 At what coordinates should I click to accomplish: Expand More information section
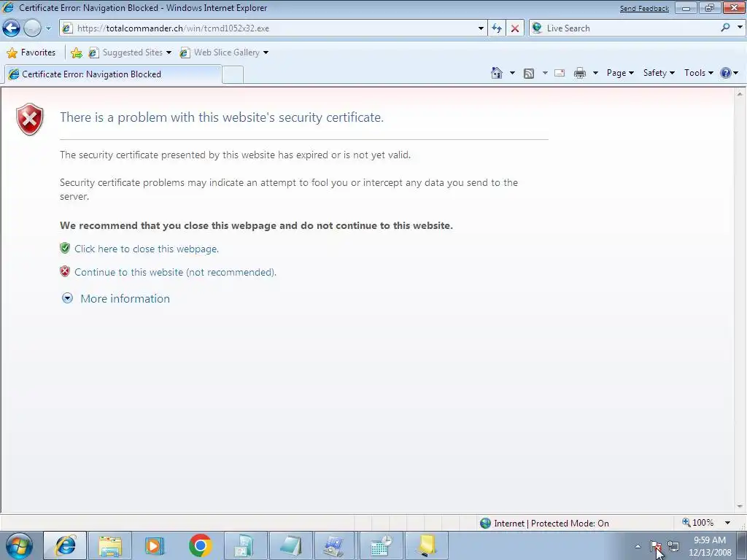pyautogui.click(x=116, y=298)
